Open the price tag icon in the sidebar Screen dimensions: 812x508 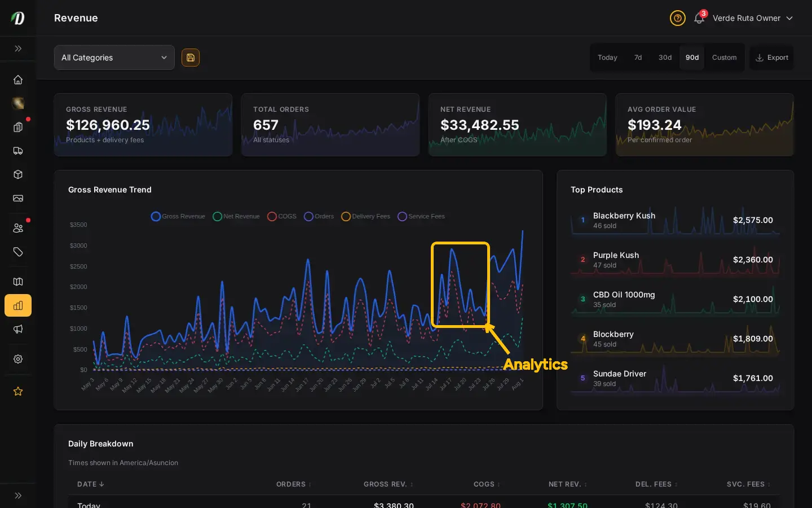pyautogui.click(x=18, y=252)
